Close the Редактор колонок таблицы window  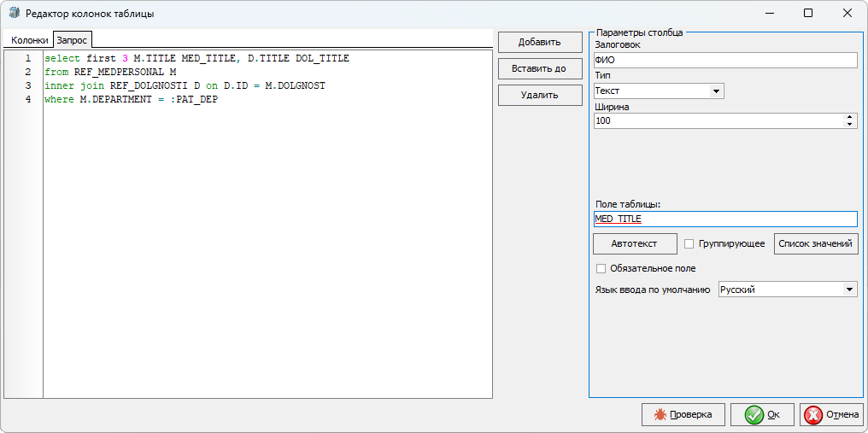[847, 14]
